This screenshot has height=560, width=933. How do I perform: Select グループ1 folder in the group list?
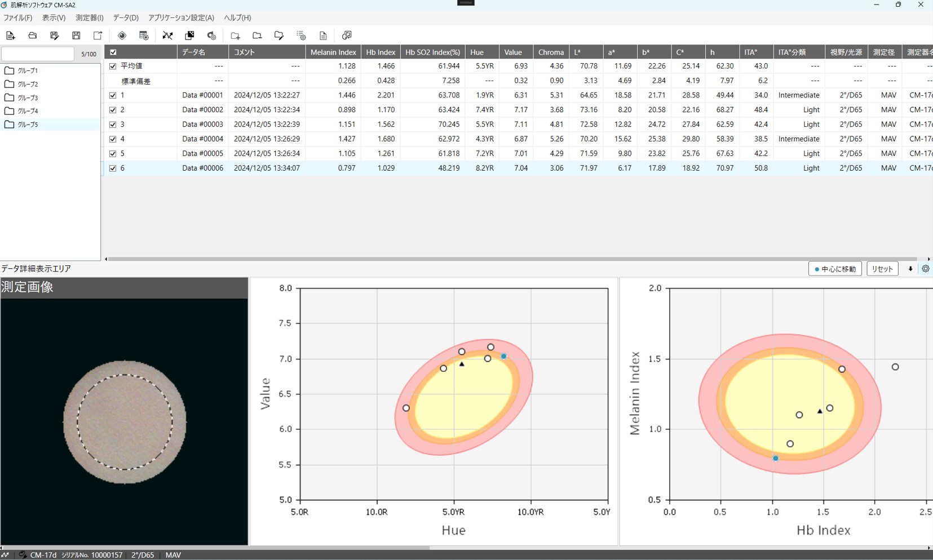[28, 70]
